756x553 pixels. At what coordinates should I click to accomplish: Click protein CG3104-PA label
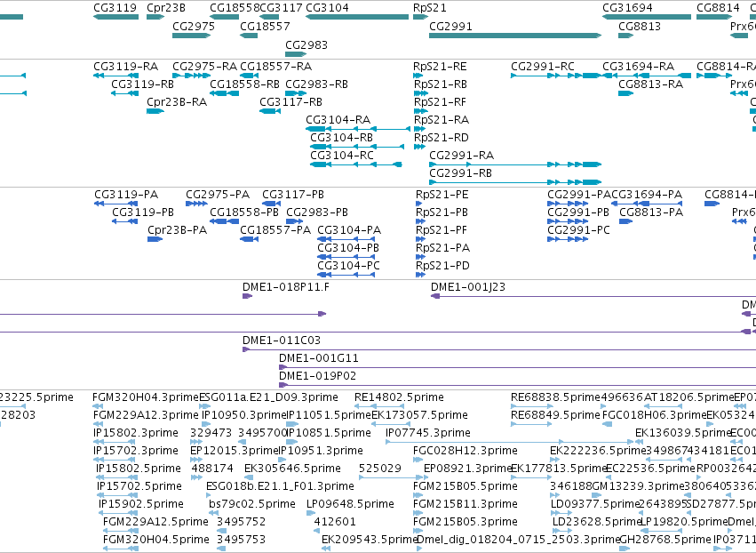(x=349, y=230)
